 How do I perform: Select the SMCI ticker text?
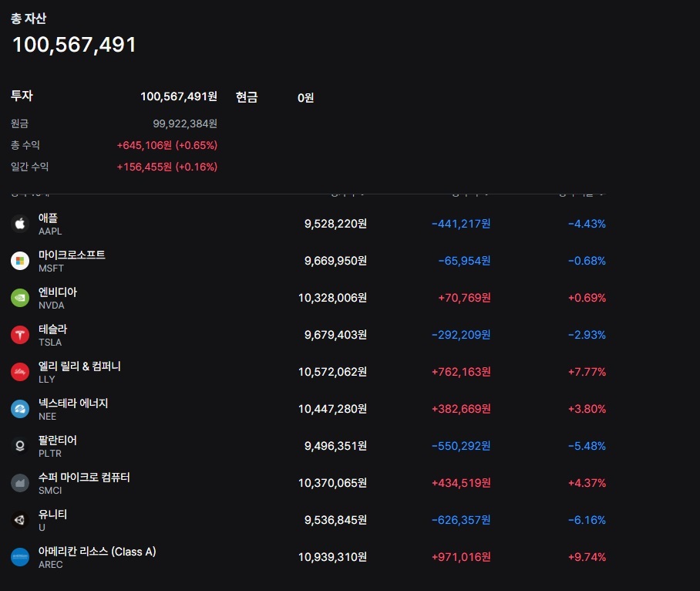(50, 491)
